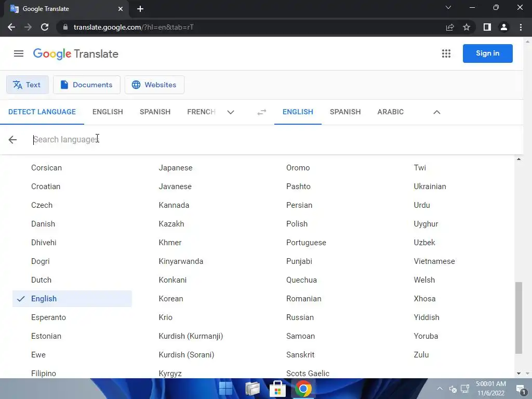
Task: Pick Zulu from the language list
Action: [421, 354]
